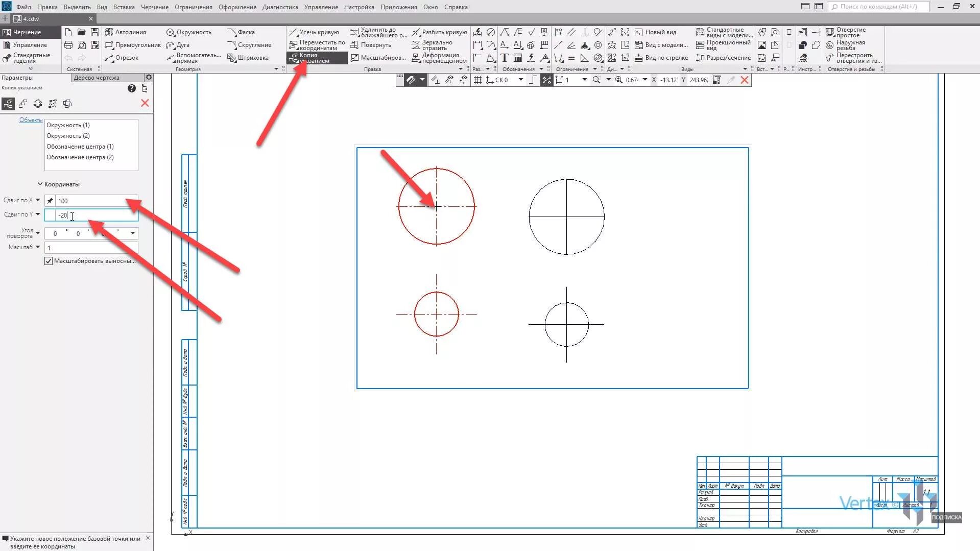Click the Усечь кривую command
This screenshot has height=551, width=980.
coord(314,32)
